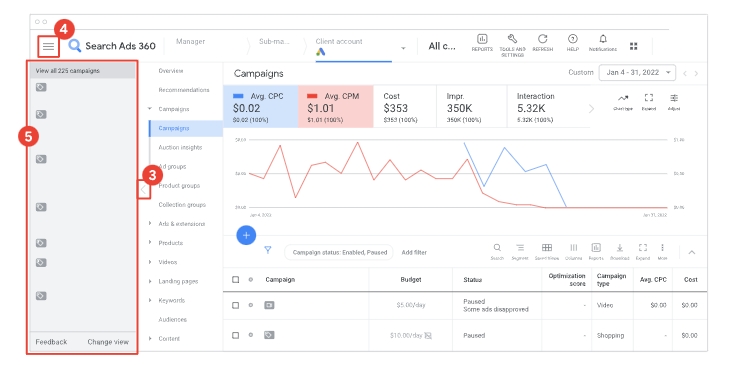
Task: Click the Add filter link
Action: click(414, 252)
